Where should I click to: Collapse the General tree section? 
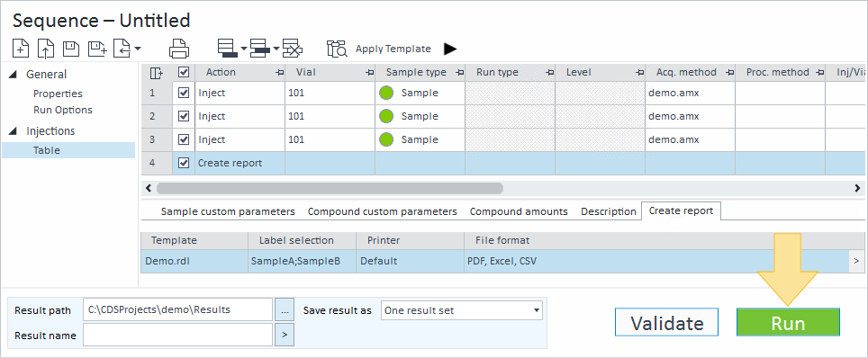point(14,74)
